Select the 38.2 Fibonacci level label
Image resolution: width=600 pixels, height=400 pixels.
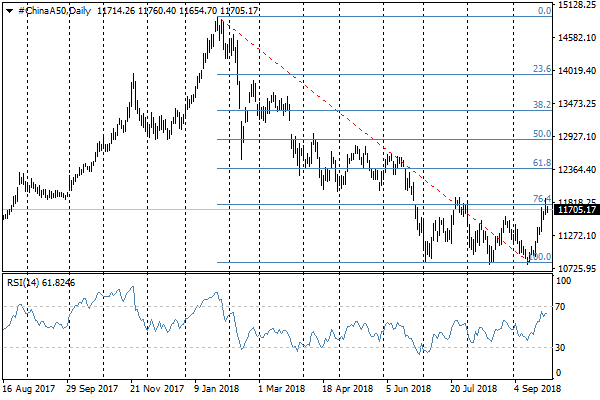[x=542, y=105]
